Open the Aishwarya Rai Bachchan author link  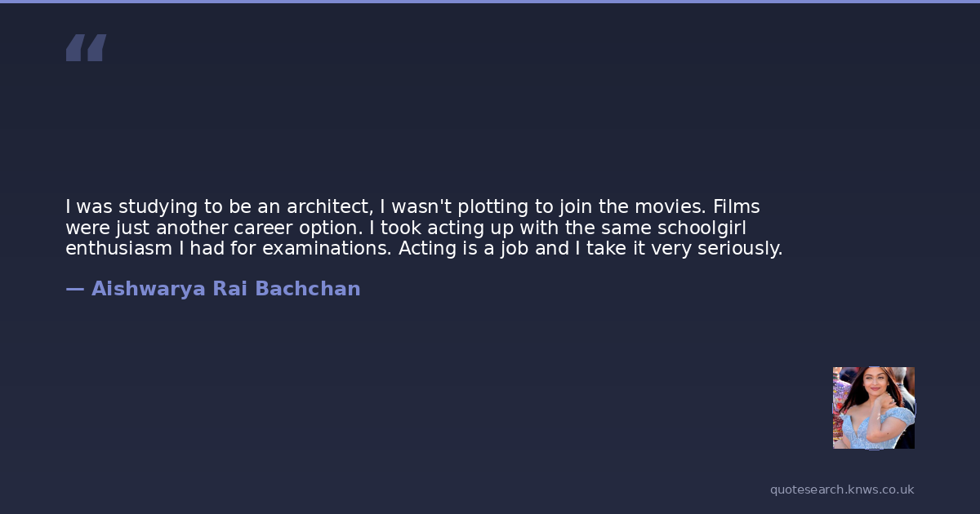click(x=225, y=289)
